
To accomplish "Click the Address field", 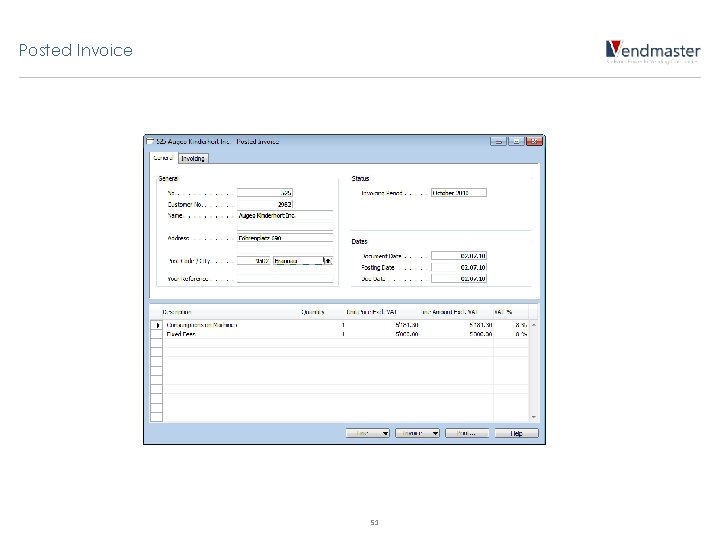I will point(285,238).
